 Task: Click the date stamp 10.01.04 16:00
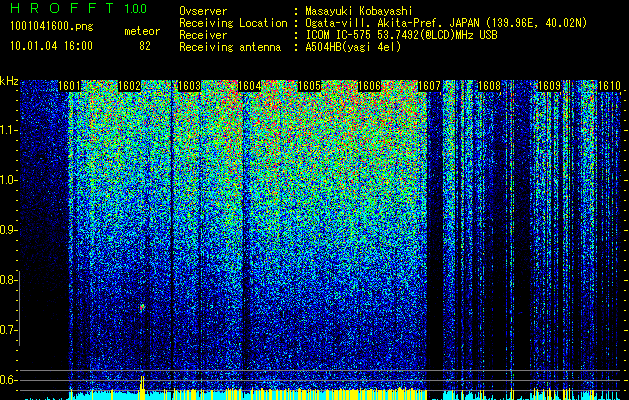(51, 45)
